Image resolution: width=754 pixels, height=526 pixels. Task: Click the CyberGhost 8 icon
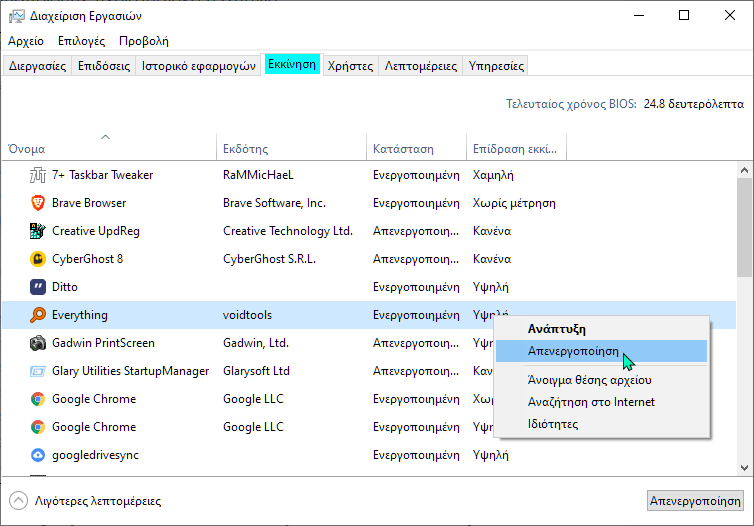click(38, 259)
